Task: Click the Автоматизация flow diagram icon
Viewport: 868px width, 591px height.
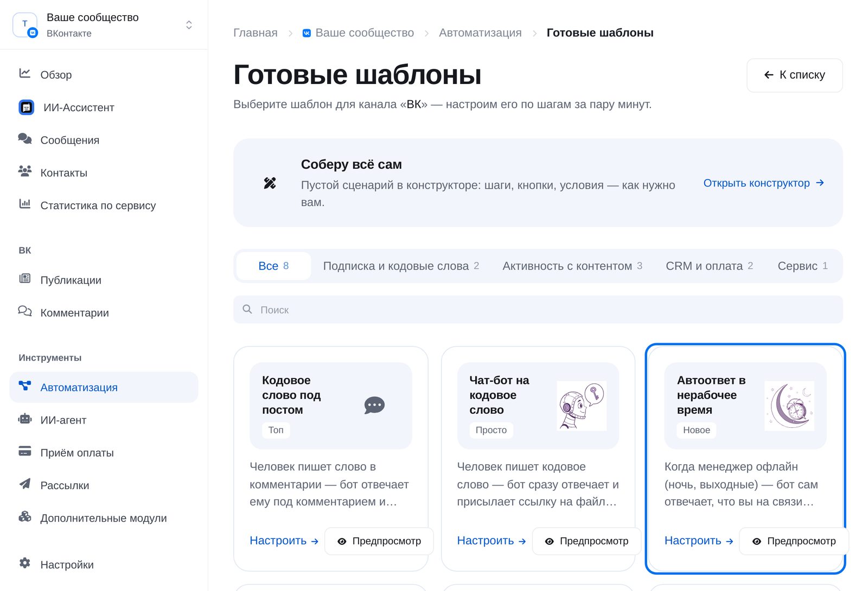Action: coord(25,386)
